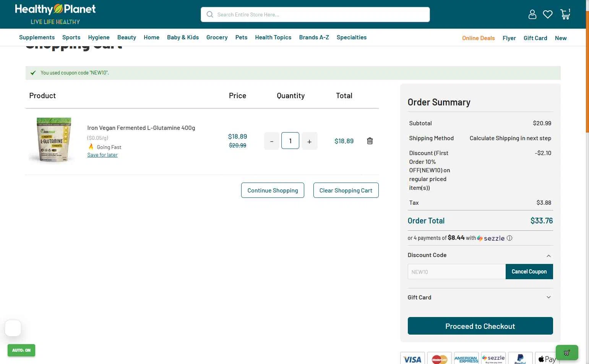
Task: Open the Health Topics menu
Action: coord(273,37)
